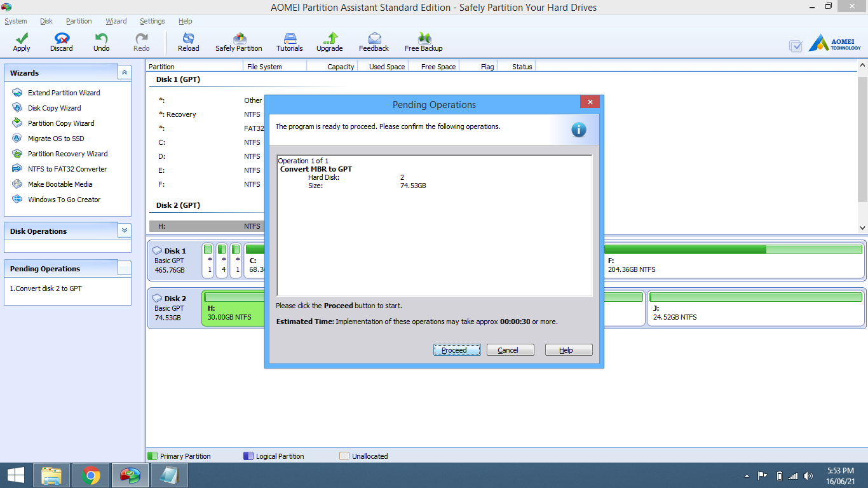
Task: Open the Wizard menu
Action: click(x=116, y=21)
